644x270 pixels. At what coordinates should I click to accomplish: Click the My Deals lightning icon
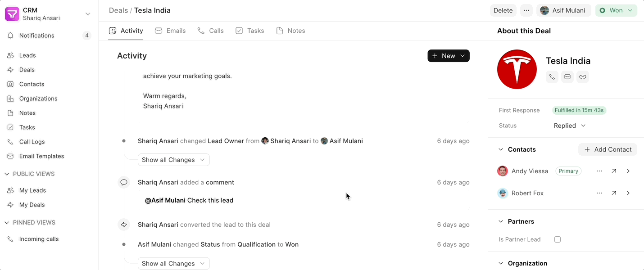click(x=10, y=205)
